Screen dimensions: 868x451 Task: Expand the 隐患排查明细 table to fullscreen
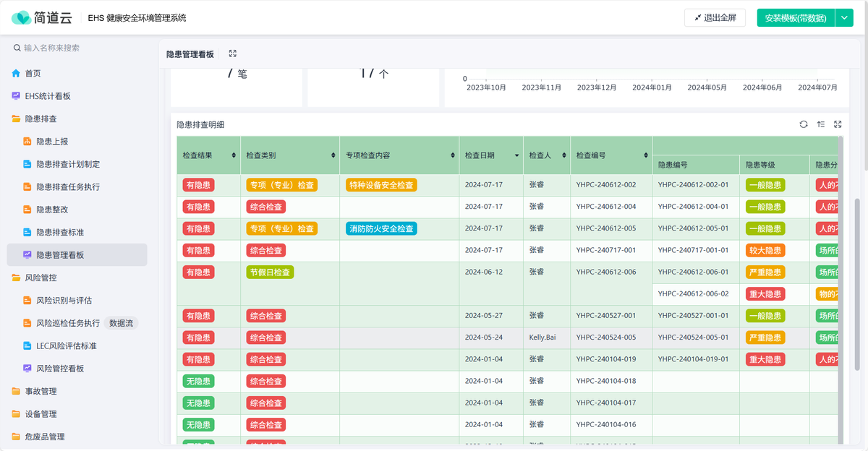[838, 124]
